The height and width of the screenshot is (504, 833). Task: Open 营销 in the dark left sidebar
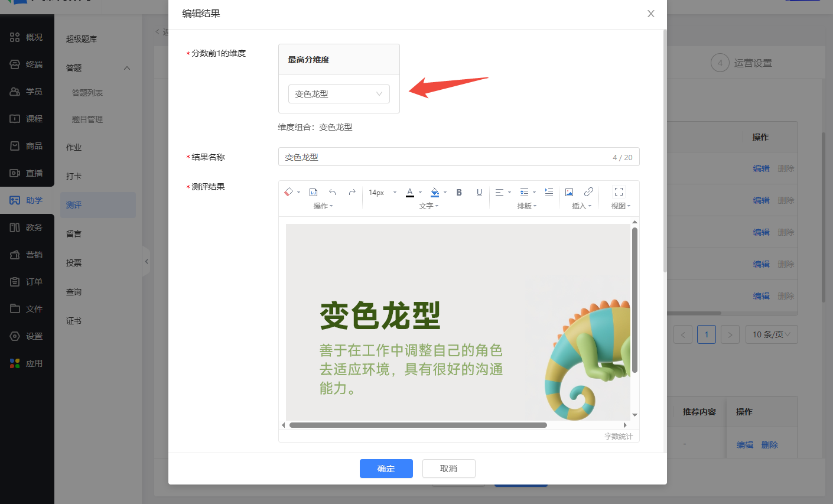27,255
